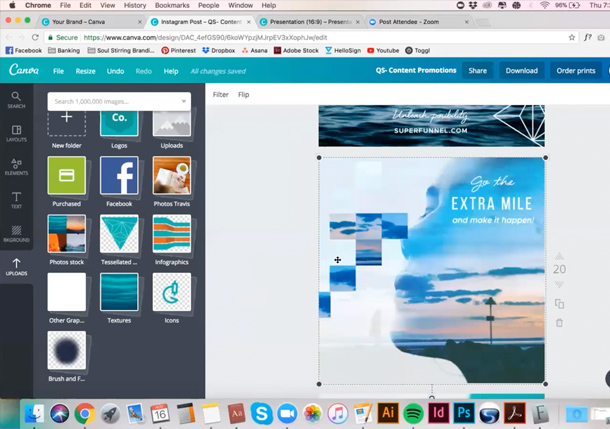
Task: Open the Search panel in Canva sidebar
Action: [x=16, y=100]
